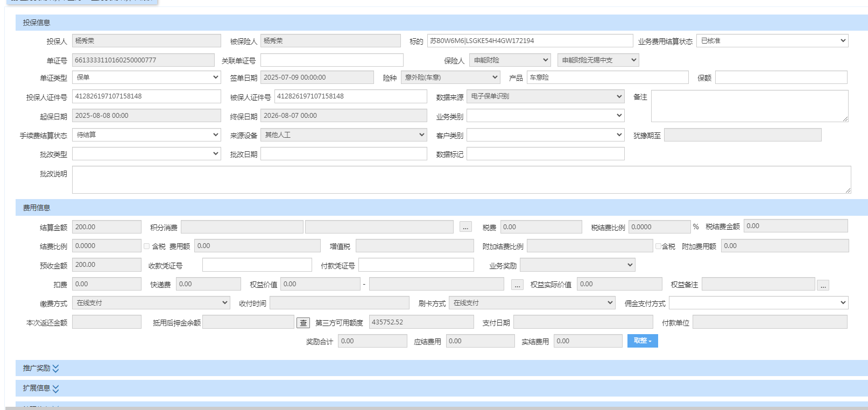Click the 实结费用 0.00 field

point(588,341)
